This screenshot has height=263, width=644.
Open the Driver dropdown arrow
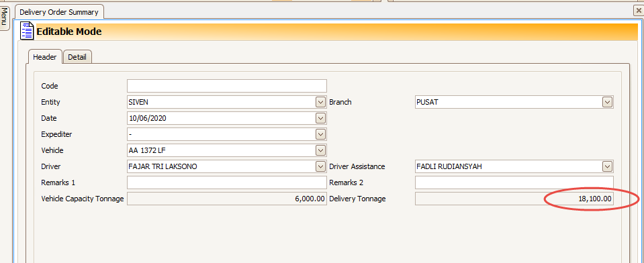pos(320,166)
